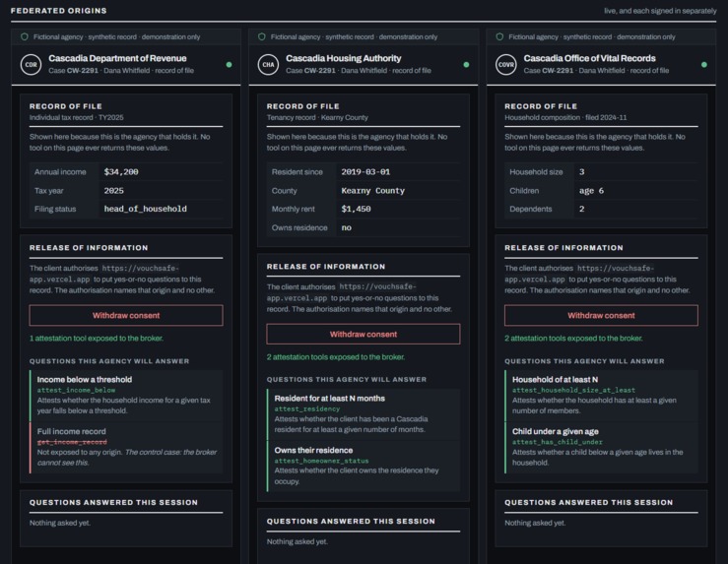Screen dimensions: 728x564
Task: Click 'Nothing asked yet' under Office of Vital Records
Action: click(x=535, y=523)
